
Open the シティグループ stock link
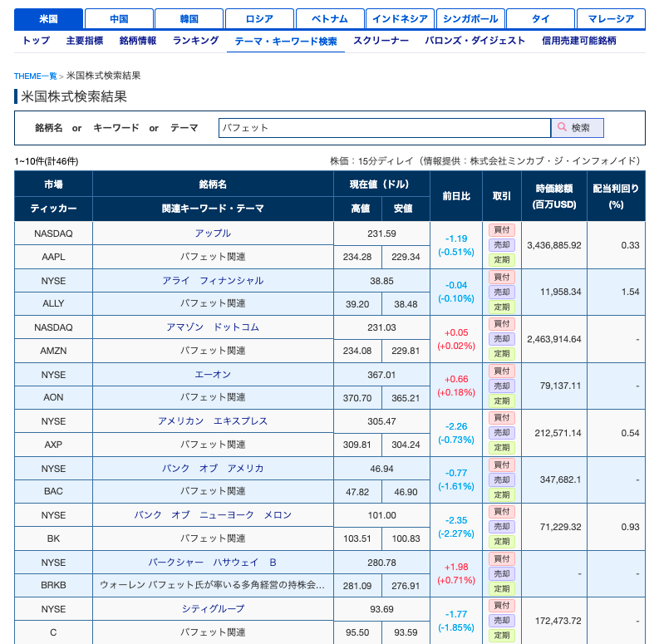click(213, 609)
